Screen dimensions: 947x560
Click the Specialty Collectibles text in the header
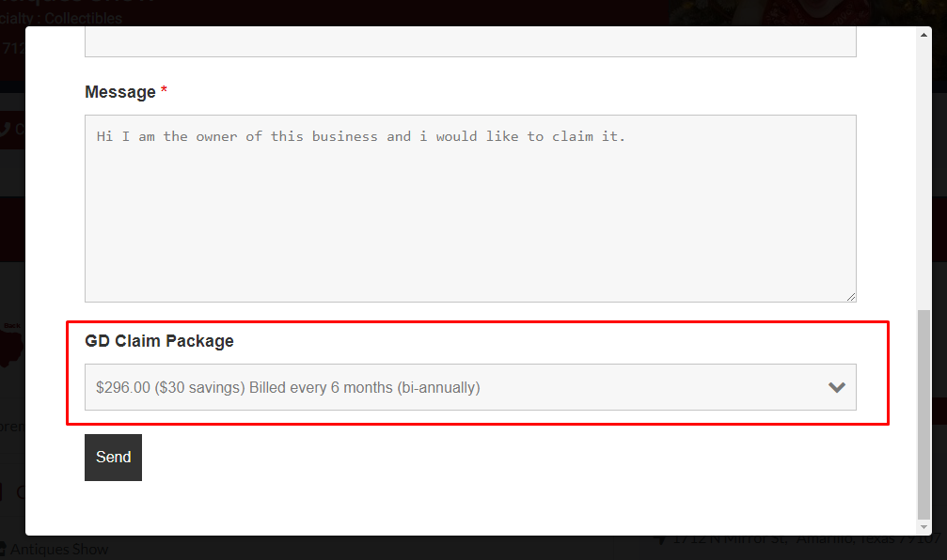tap(66, 19)
